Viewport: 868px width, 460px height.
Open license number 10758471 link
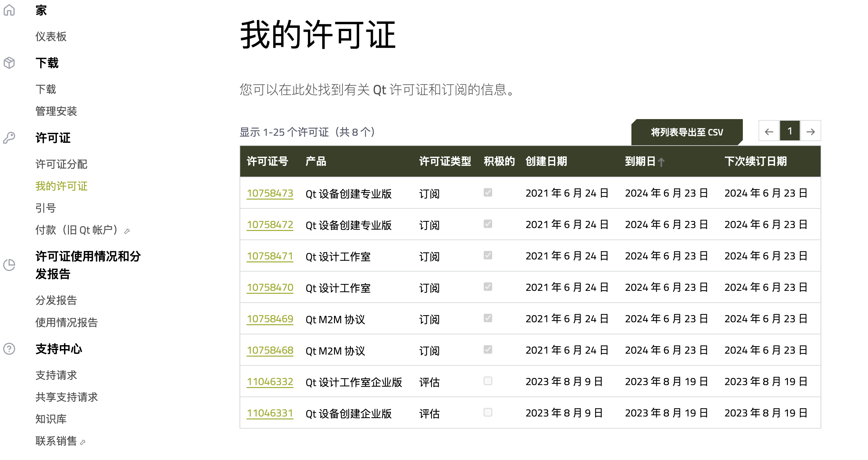point(270,256)
